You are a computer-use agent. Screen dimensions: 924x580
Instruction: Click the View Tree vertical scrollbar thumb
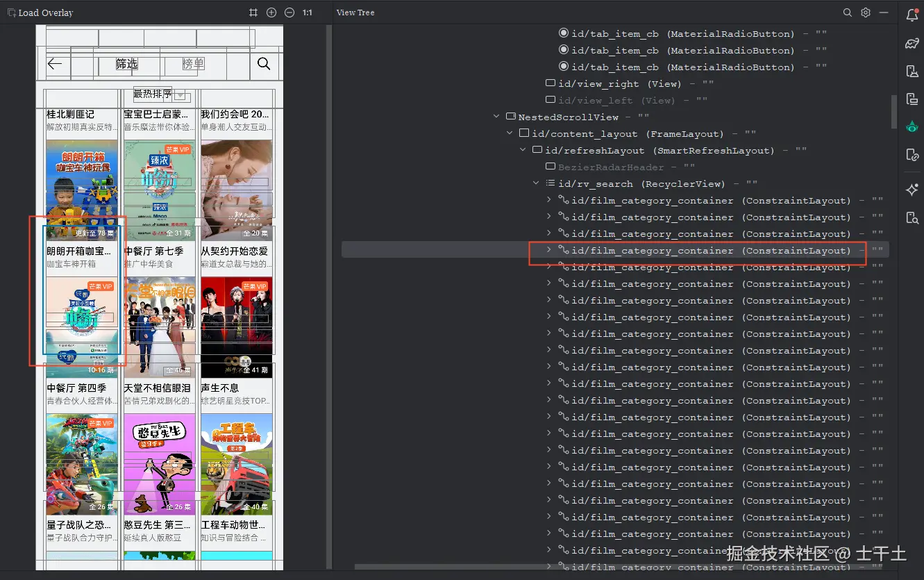[893, 112]
